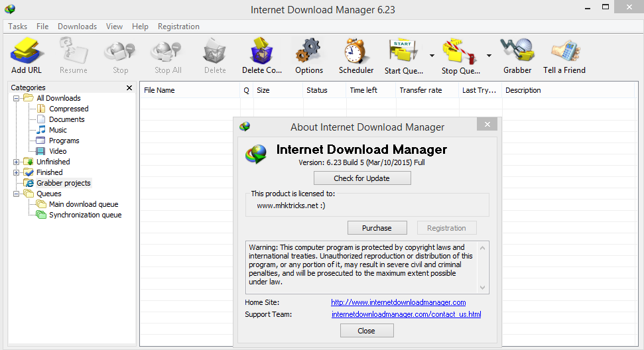Click the IDM logo in main title bar
The width and height of the screenshot is (644, 350).
10,9
